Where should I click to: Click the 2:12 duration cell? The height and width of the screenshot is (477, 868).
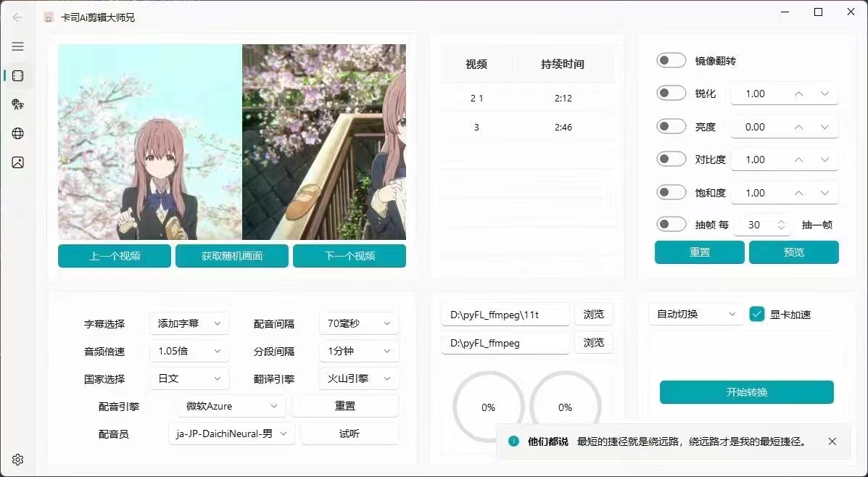(563, 98)
